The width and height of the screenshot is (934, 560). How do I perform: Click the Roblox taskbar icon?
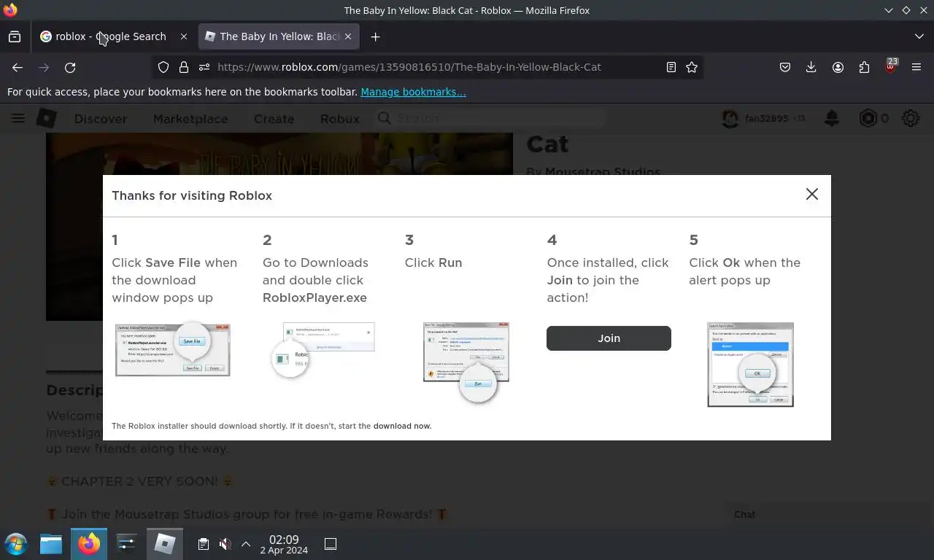point(165,544)
